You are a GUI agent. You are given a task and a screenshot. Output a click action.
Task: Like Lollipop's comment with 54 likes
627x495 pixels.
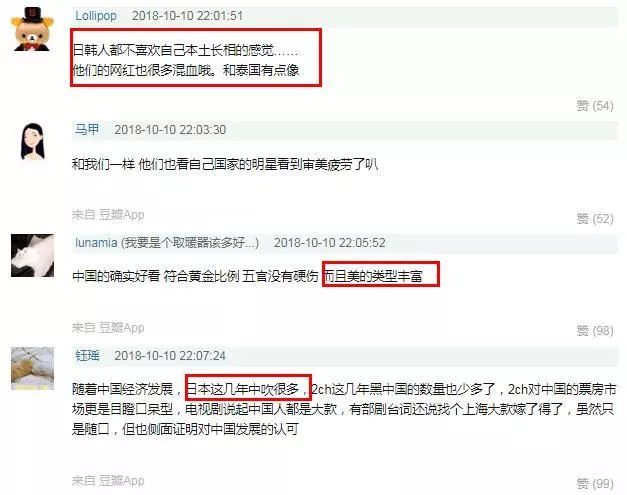[595, 106]
